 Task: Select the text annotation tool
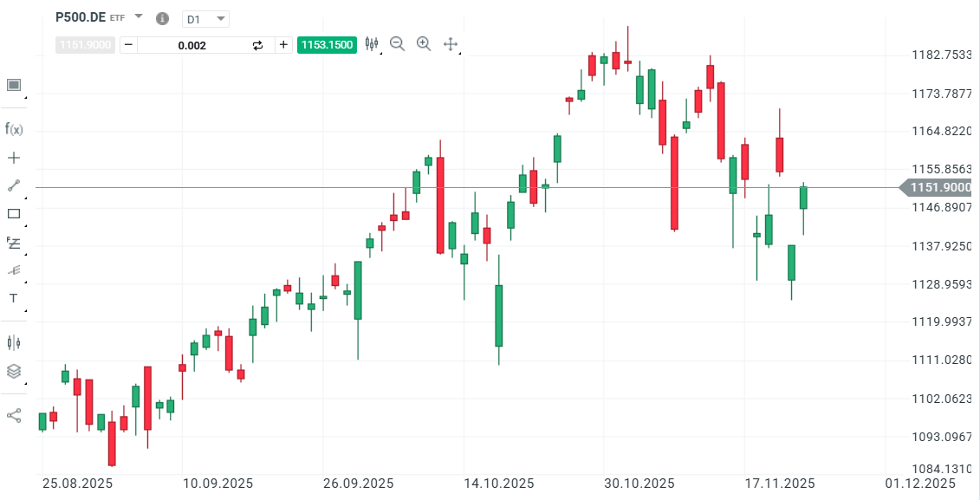(x=14, y=298)
